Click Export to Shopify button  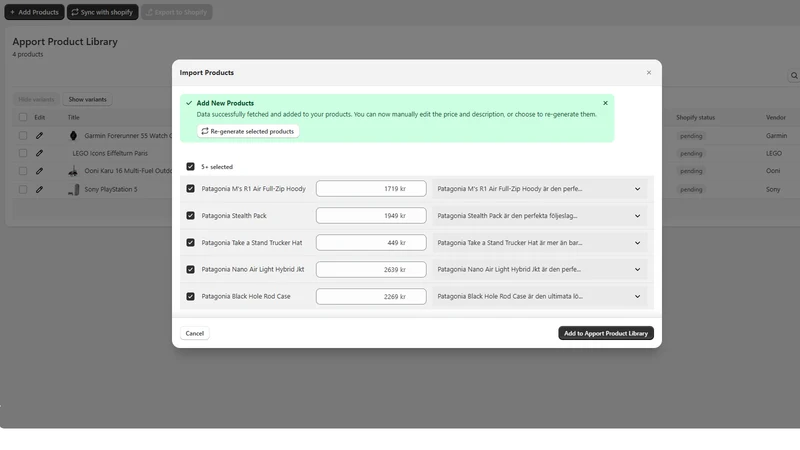point(177,12)
